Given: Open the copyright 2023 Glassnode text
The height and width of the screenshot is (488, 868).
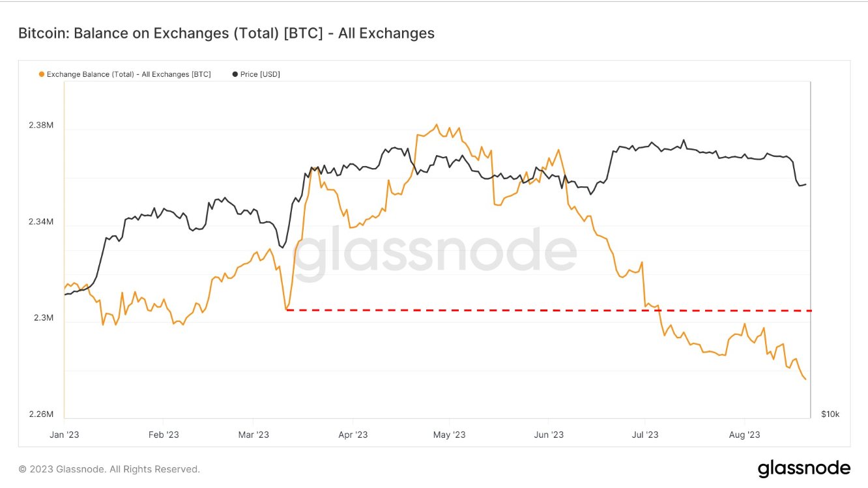Looking at the screenshot, I should click(109, 469).
